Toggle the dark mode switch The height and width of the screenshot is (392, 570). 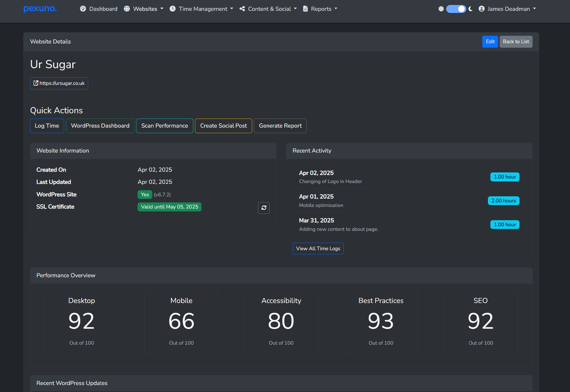(456, 9)
